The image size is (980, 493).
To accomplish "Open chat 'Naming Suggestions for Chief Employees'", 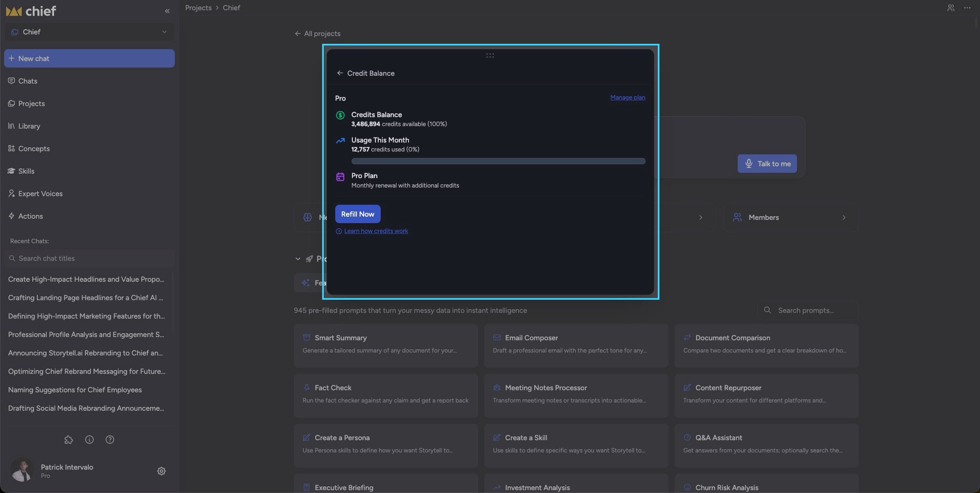I will click(75, 390).
